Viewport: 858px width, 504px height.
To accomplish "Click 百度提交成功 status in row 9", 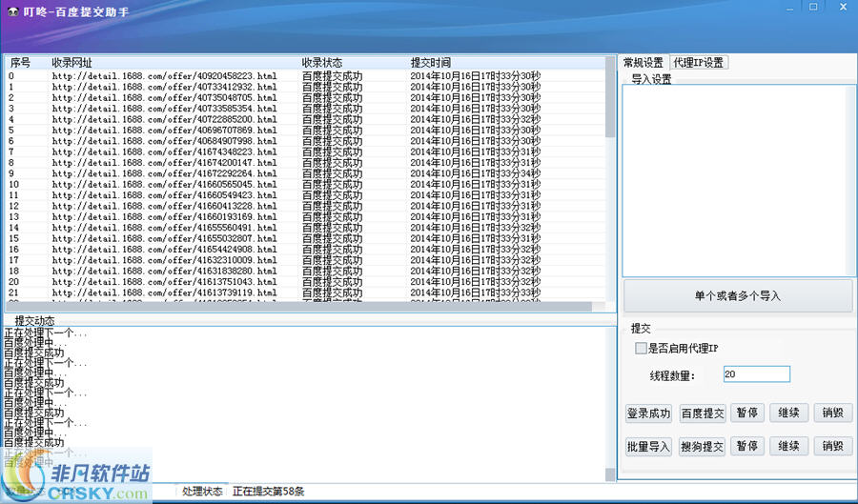I will (x=332, y=173).
